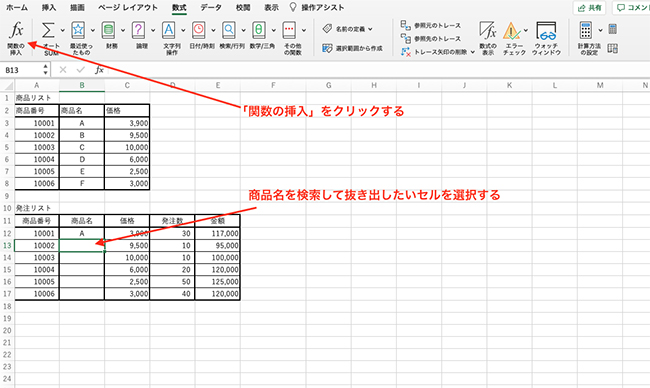
Task: Click the confirm checkmark in the formula bar
Action: point(81,70)
